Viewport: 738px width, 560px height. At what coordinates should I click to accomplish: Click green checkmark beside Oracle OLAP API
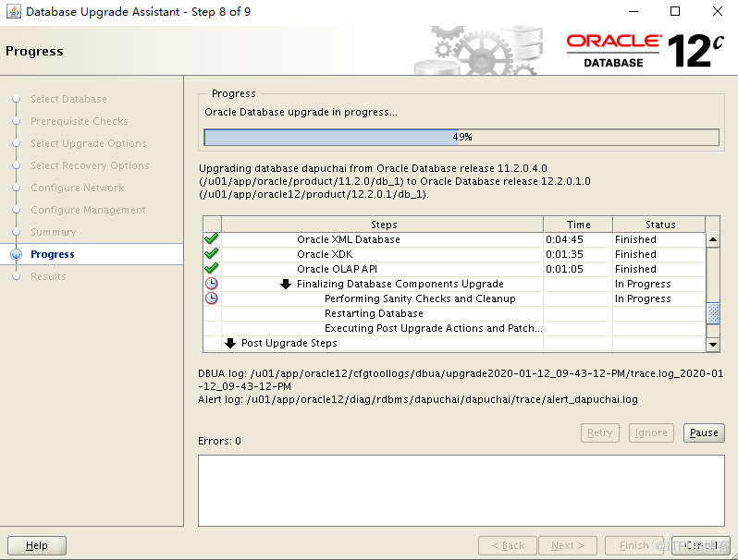(x=212, y=269)
